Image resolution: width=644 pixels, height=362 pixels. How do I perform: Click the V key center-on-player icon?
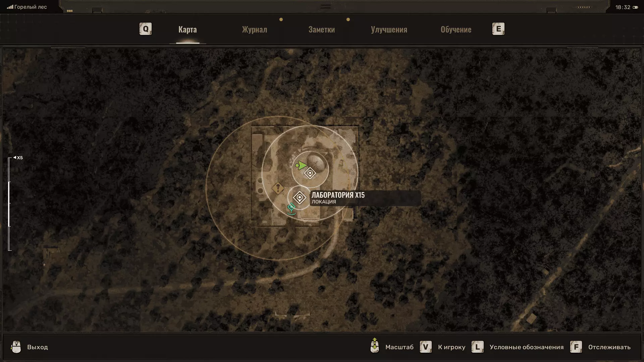point(426,347)
